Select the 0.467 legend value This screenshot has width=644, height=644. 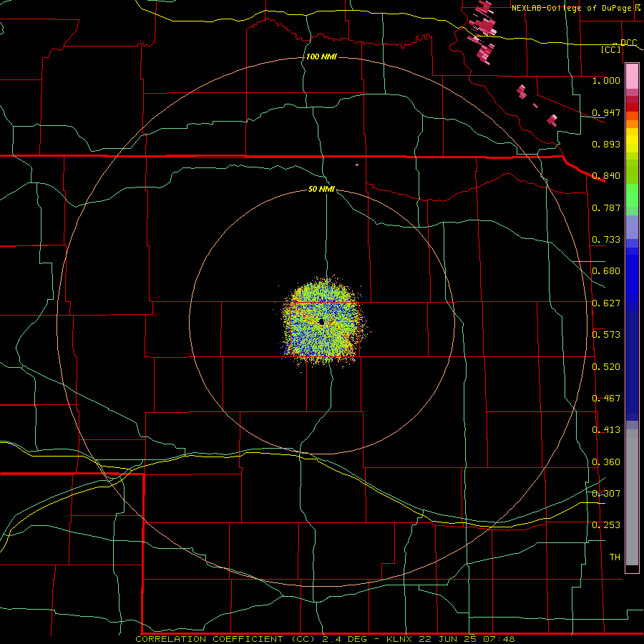coord(606,399)
